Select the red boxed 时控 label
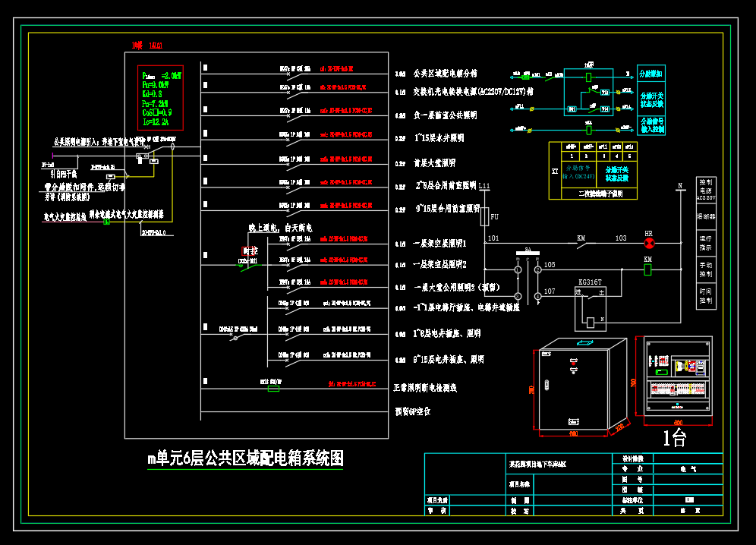756x545 pixels. coord(250,250)
